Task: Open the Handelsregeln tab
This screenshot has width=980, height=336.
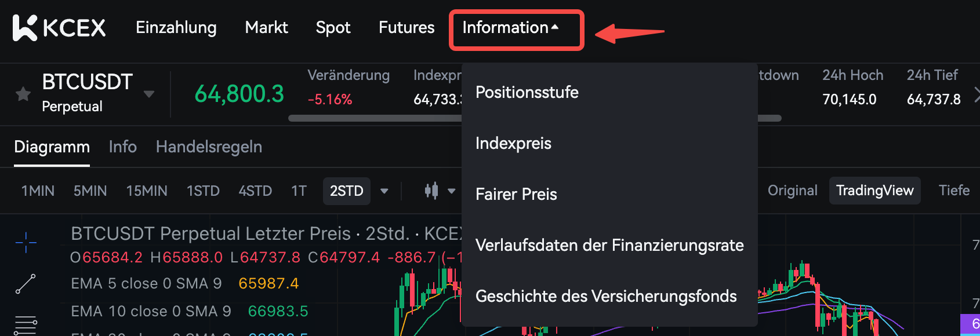Action: tap(209, 147)
